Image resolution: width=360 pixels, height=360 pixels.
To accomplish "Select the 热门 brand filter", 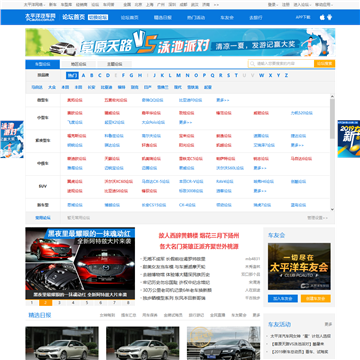I will pyautogui.click(x=72, y=75).
